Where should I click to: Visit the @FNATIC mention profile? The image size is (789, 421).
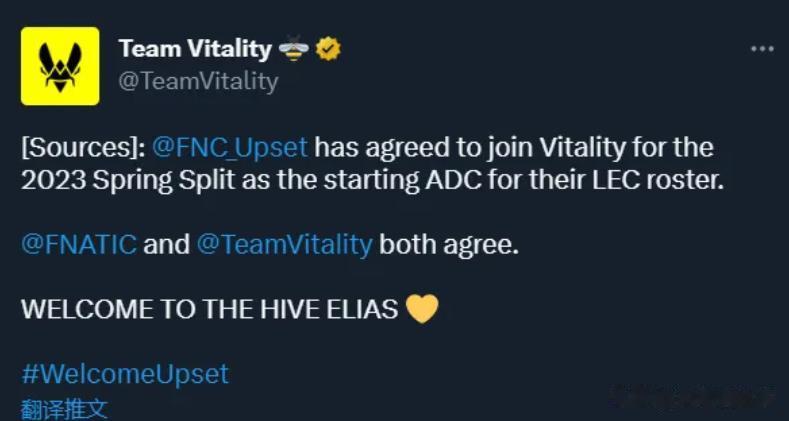pos(79,245)
